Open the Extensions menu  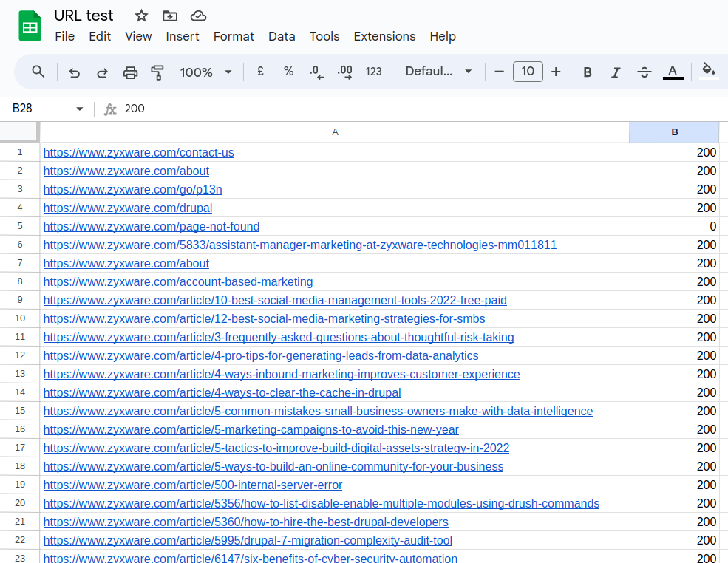(x=384, y=36)
